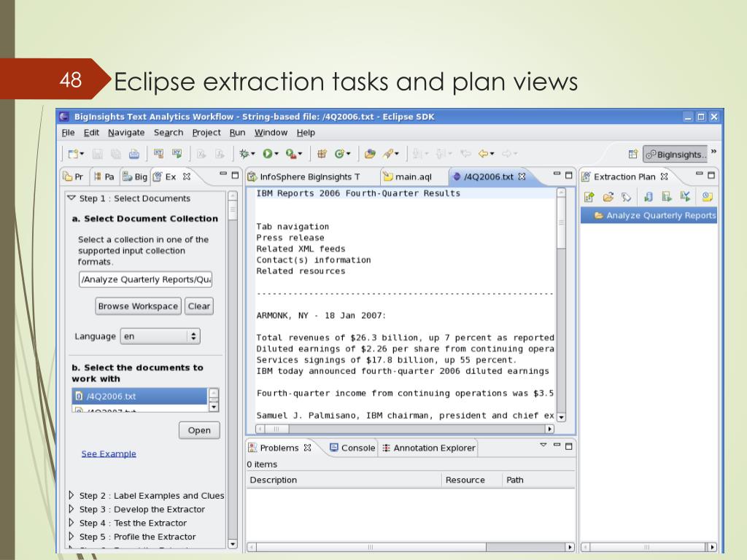Click the Print toolbar icon

coord(134,154)
